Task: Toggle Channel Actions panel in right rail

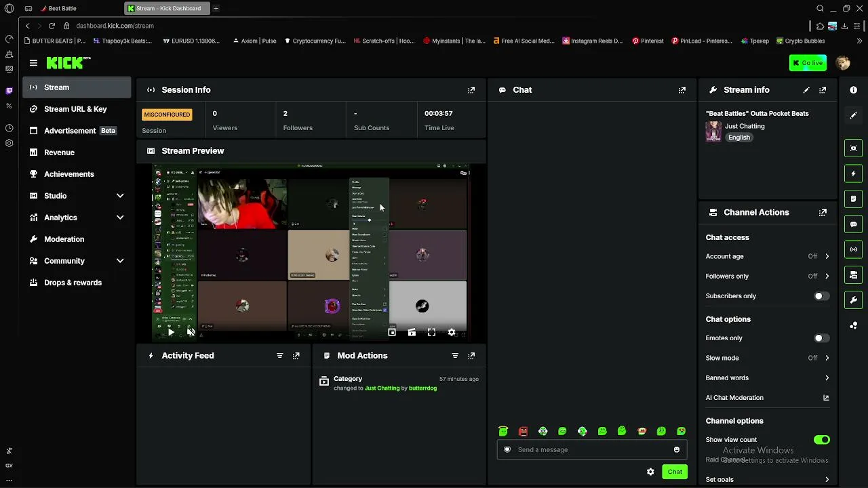Action: 853,274
